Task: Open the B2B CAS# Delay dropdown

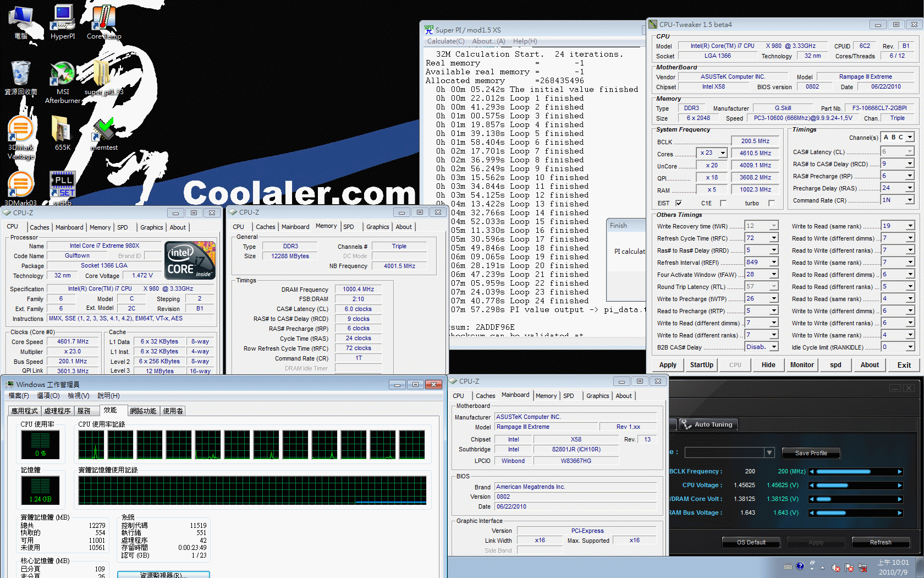Action: click(x=774, y=347)
